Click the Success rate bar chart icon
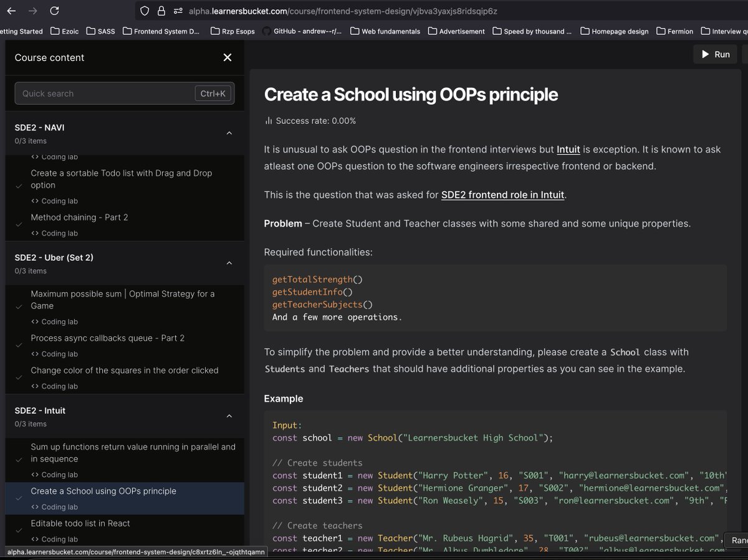748x560 pixels. (x=269, y=121)
